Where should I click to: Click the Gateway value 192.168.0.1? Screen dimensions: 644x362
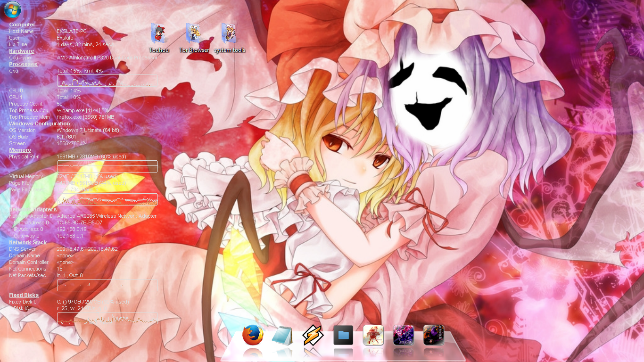[x=70, y=236]
